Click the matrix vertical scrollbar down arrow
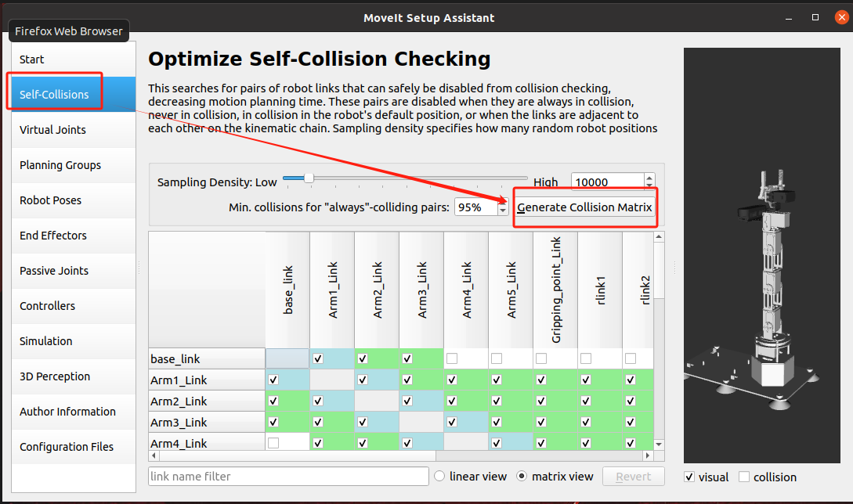The image size is (853, 504). [659, 445]
